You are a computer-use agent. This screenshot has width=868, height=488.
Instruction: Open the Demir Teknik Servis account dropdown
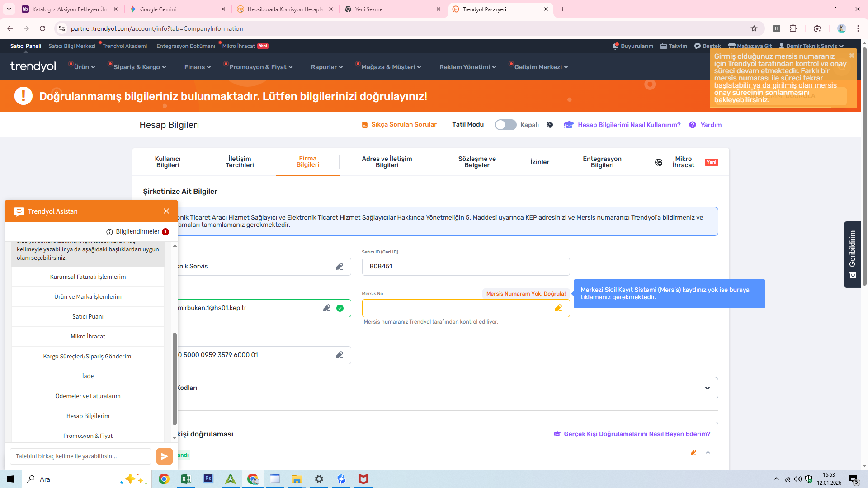pos(811,46)
